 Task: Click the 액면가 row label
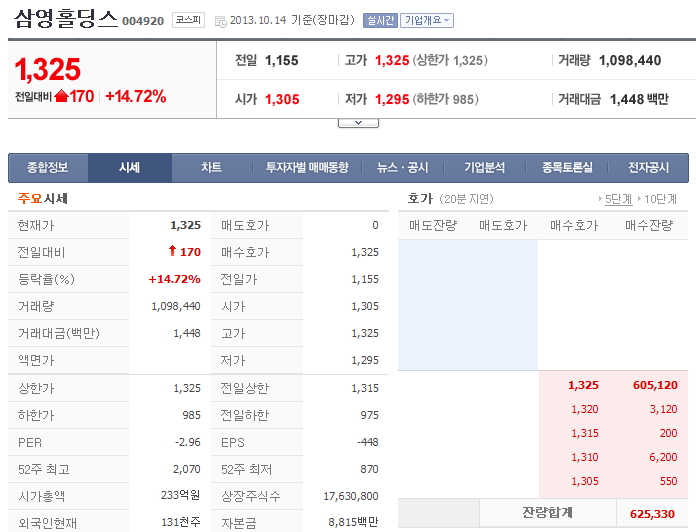tap(36, 360)
